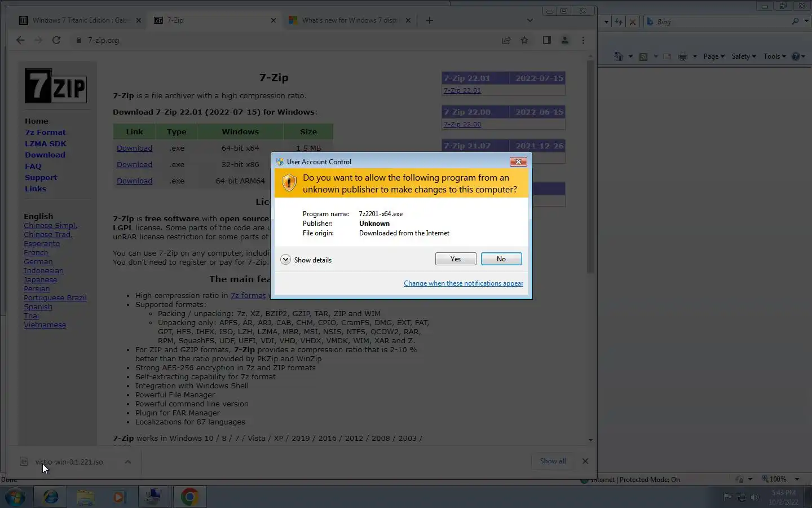Open Internet Explorer address bar dropdown
812x508 pixels.
pos(606,22)
